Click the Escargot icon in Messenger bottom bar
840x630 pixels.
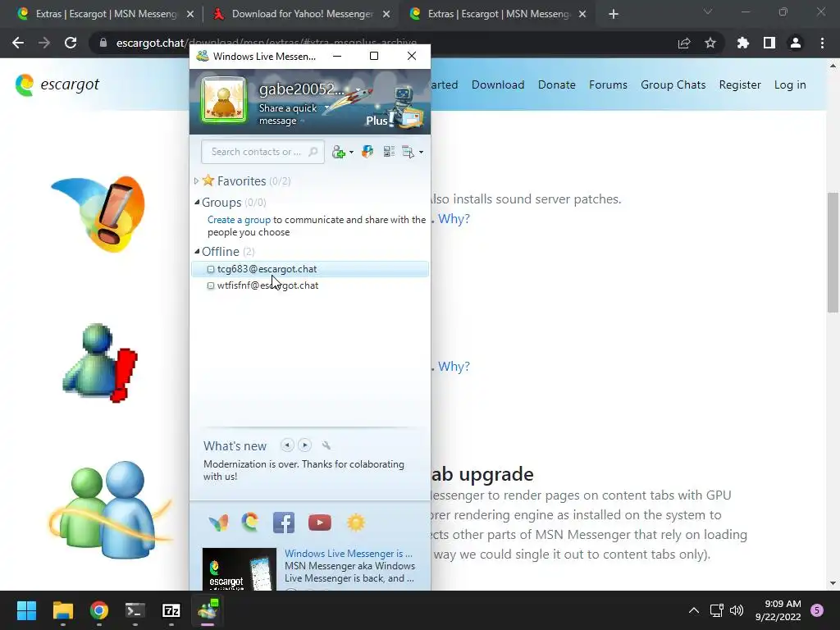[x=250, y=523]
